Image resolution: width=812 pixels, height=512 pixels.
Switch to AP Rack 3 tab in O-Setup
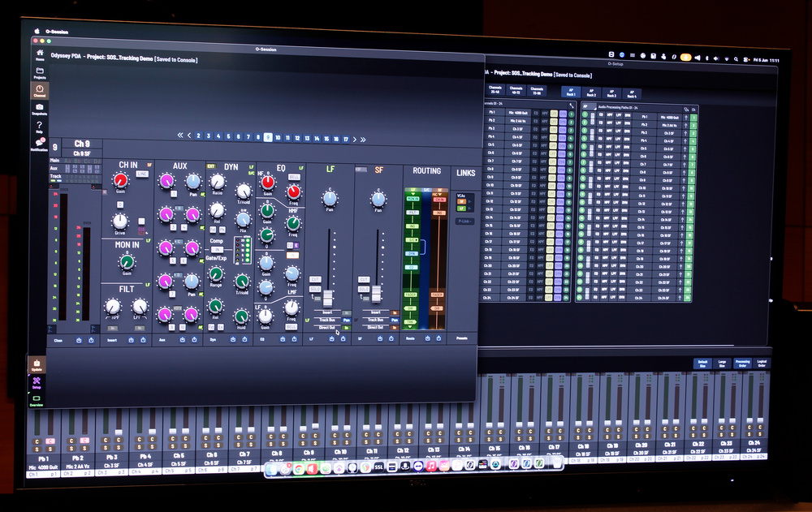tap(611, 93)
